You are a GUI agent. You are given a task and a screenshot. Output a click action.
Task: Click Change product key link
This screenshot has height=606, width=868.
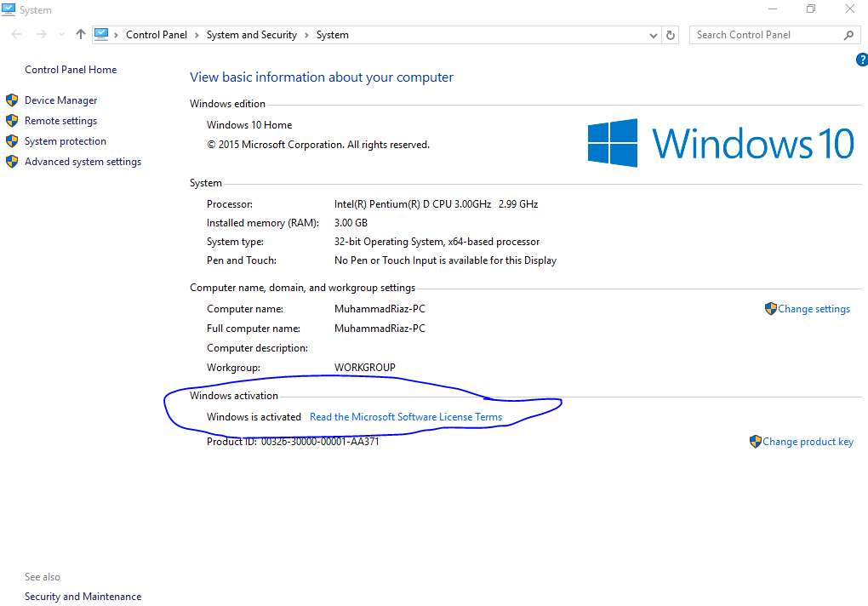808,442
